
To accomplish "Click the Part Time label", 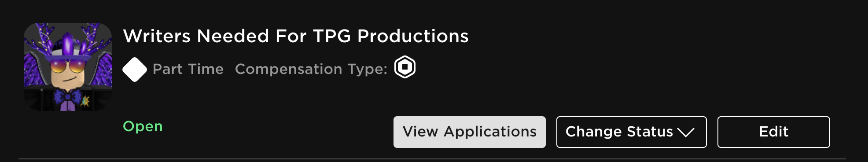I will tap(188, 69).
